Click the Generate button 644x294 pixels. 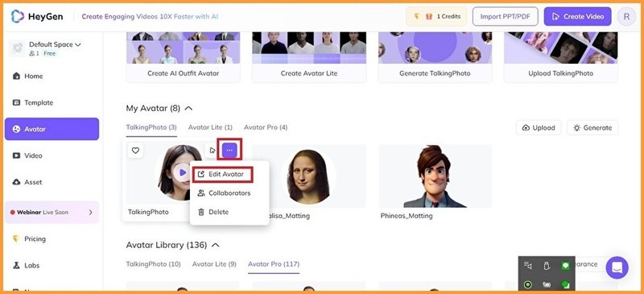point(592,128)
